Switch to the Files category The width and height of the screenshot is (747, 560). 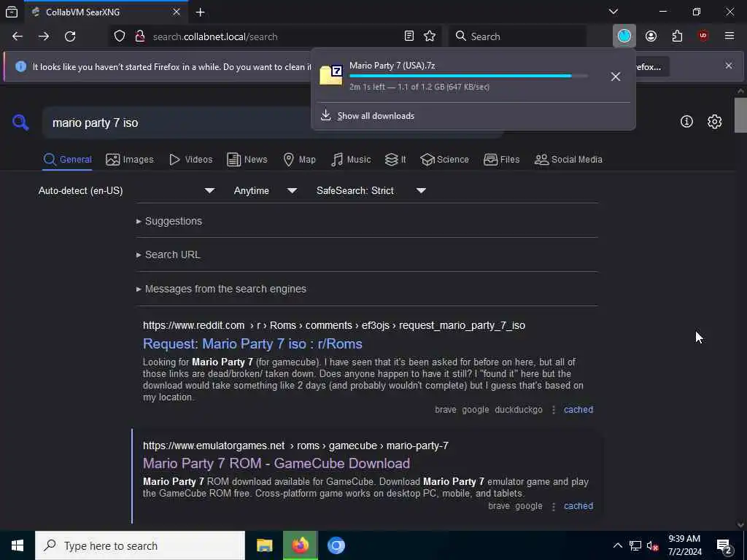(502, 160)
